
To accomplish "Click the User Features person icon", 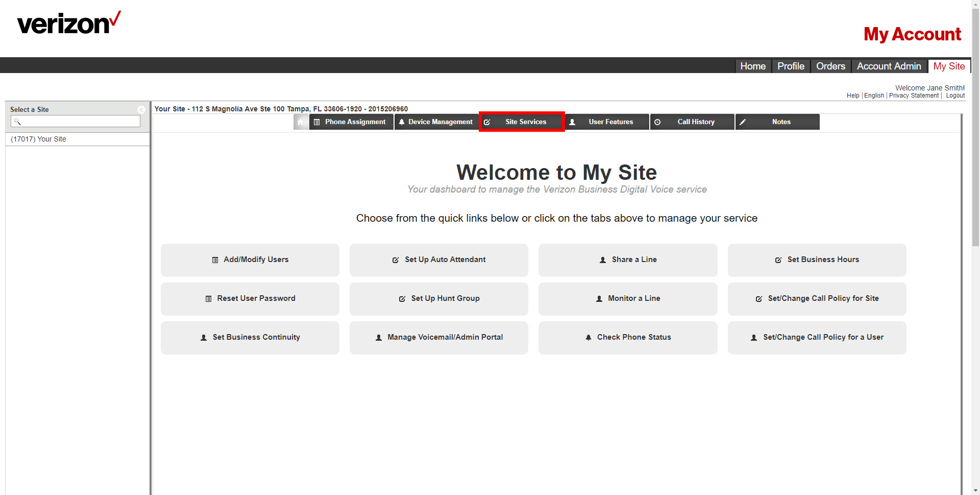I will [x=572, y=122].
